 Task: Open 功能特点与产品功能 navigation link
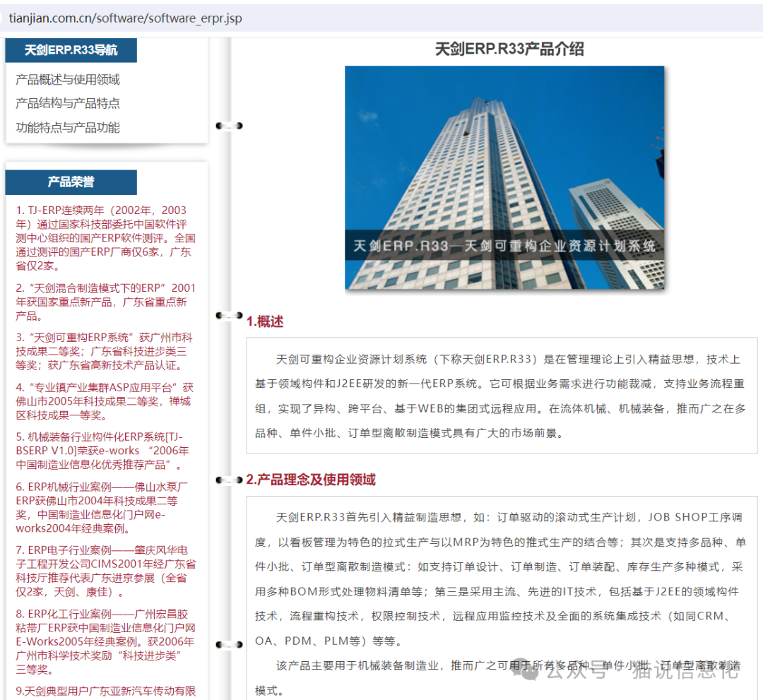click(x=68, y=127)
